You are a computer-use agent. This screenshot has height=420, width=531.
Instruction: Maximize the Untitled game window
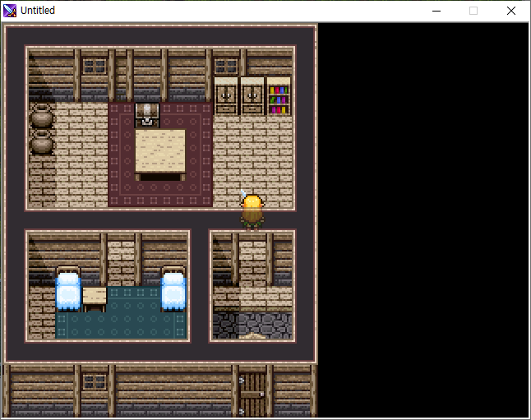[473, 11]
